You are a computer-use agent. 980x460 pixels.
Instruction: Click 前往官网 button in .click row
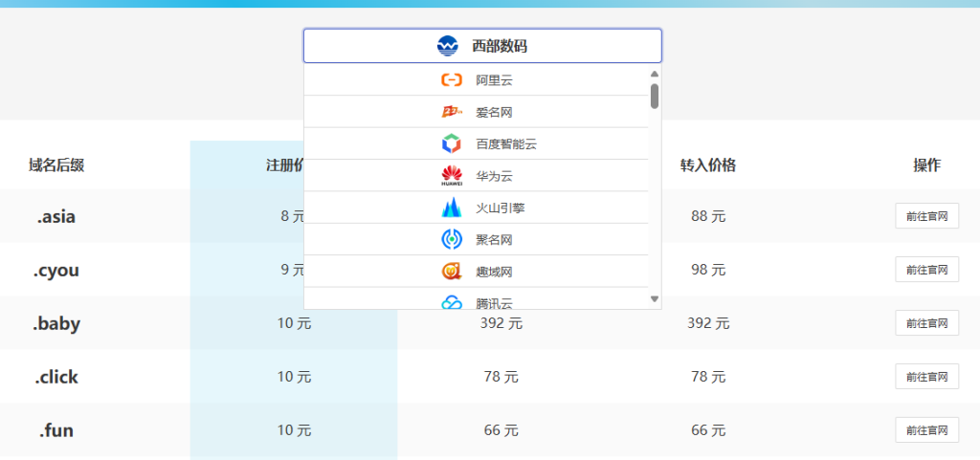coord(926,377)
